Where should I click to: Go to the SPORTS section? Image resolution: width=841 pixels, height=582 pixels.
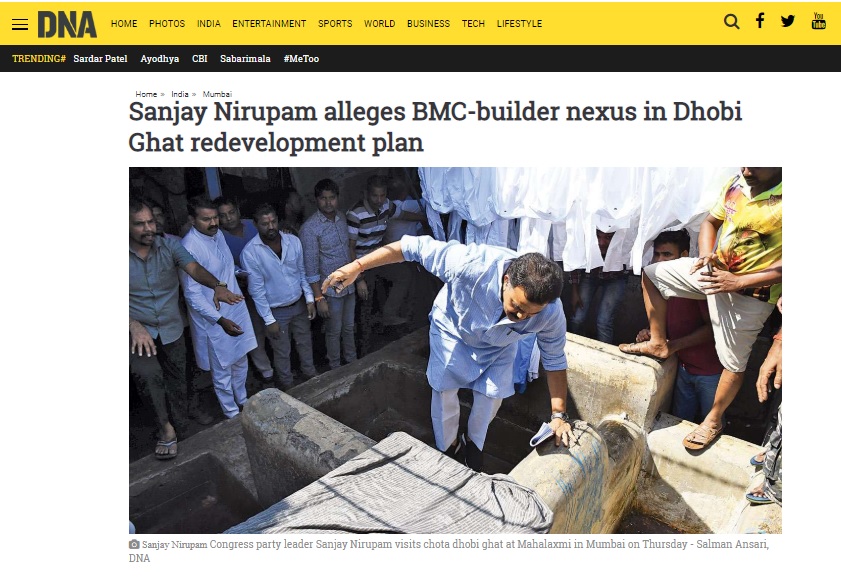click(x=335, y=24)
